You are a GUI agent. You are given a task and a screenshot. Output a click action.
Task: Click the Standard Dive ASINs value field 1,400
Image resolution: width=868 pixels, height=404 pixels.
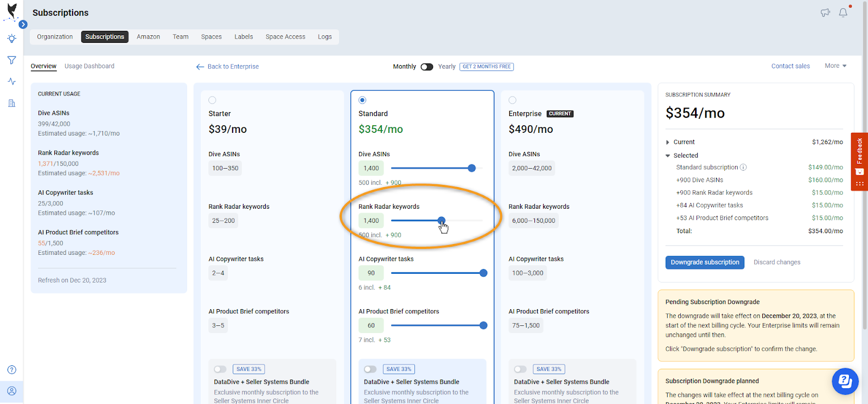371,168
